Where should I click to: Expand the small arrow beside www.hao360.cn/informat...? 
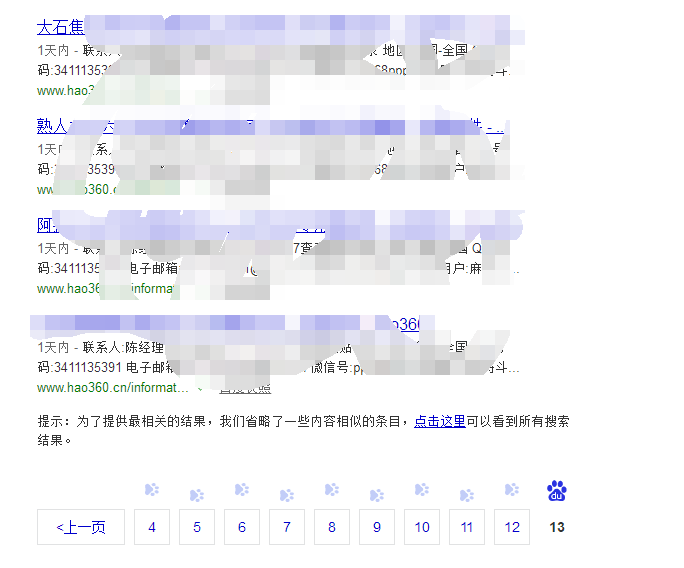pyautogui.click(x=200, y=388)
